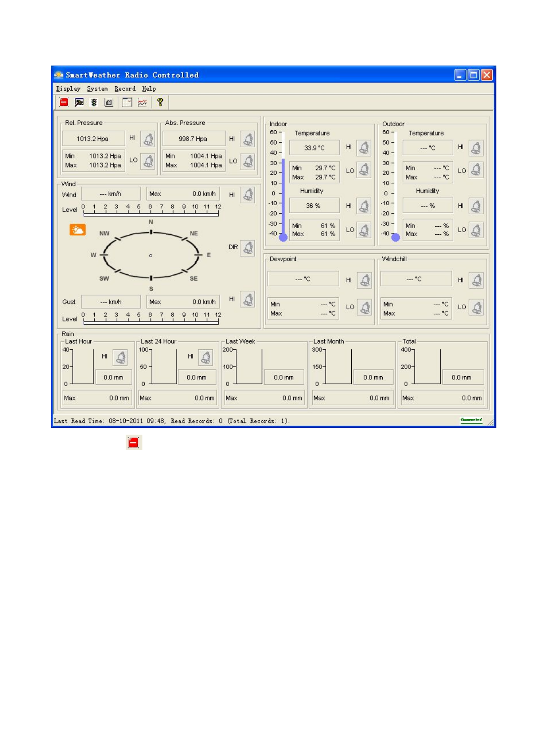Toggle Abs. Pressure HI alarm bell

(x=248, y=139)
